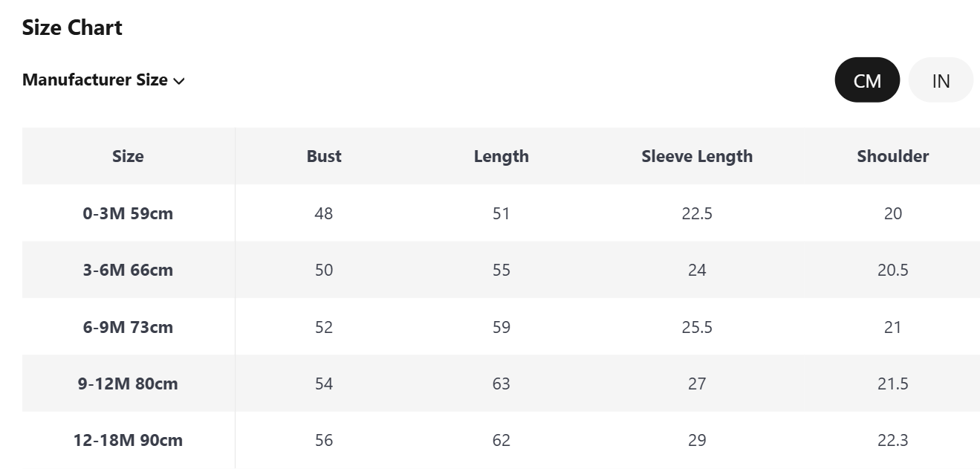Click shoulder value 20.5 in the 3-6M row
The image size is (980, 469).
click(893, 270)
